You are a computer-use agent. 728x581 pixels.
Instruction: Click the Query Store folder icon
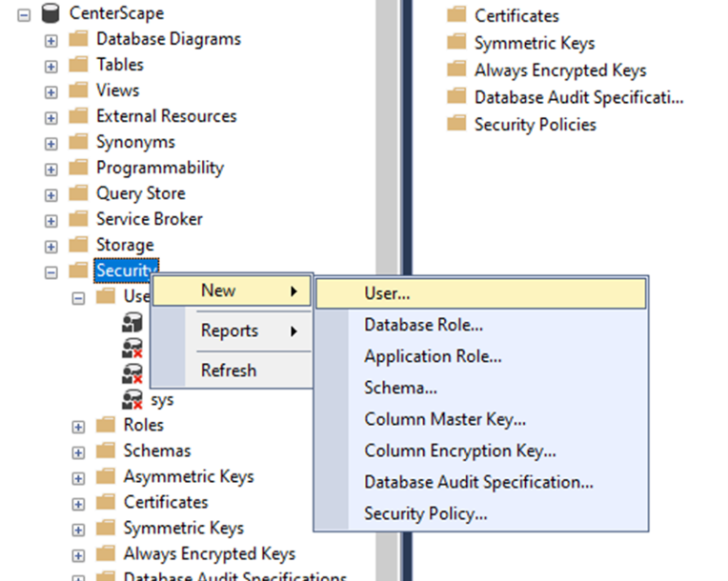point(78,193)
